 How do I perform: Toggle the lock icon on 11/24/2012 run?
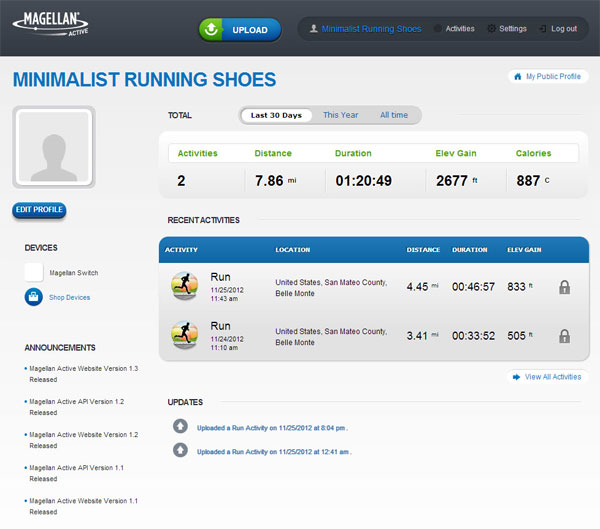click(x=564, y=336)
